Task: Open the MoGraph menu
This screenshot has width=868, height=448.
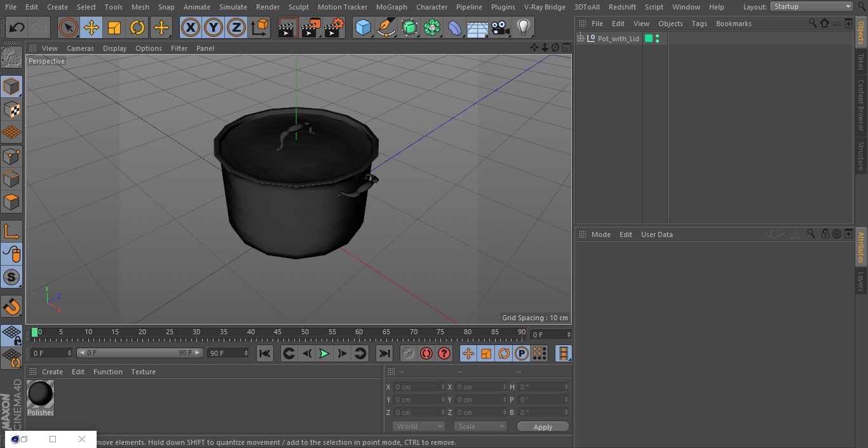Action: (391, 7)
